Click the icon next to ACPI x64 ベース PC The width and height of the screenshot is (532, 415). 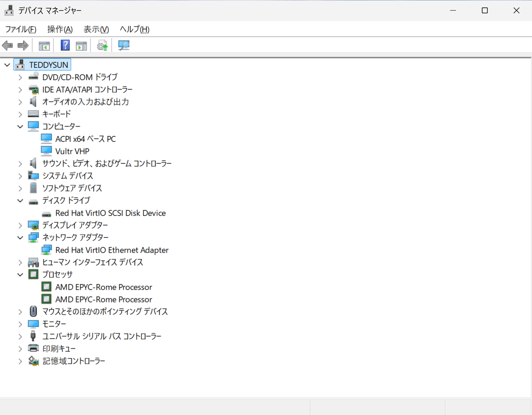pos(46,139)
